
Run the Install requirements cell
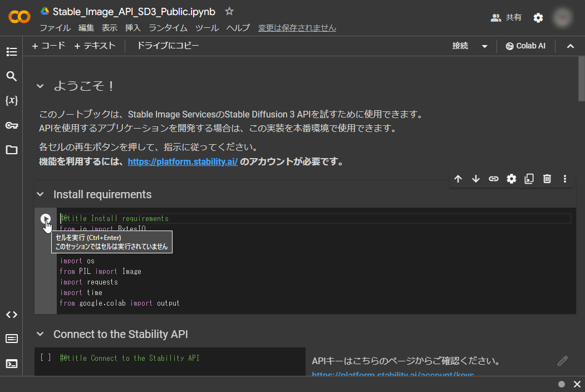click(x=46, y=219)
